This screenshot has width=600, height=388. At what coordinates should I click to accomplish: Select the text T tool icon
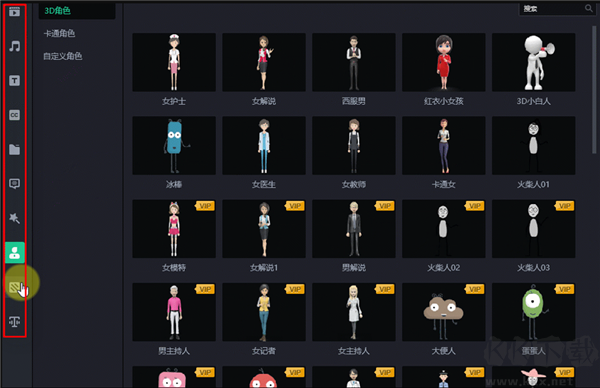(15, 80)
